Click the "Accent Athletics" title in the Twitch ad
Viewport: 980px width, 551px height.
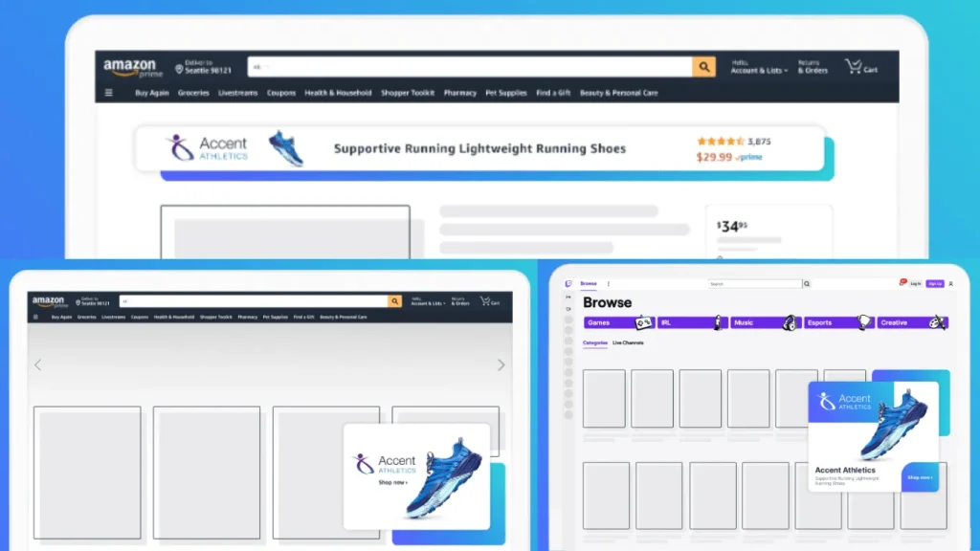(x=845, y=471)
